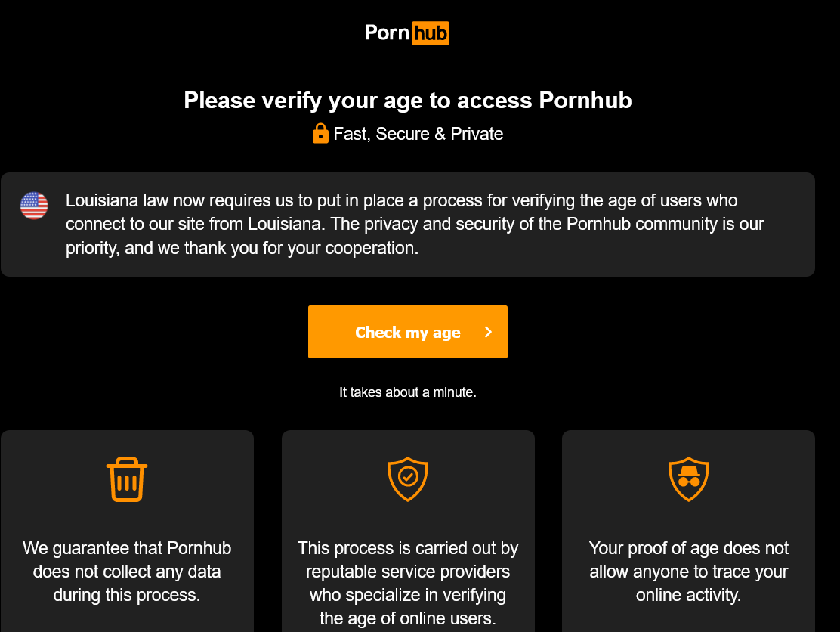Click the 'Fast, Secure & Private' text
This screenshot has width=840, height=632.
(x=418, y=134)
